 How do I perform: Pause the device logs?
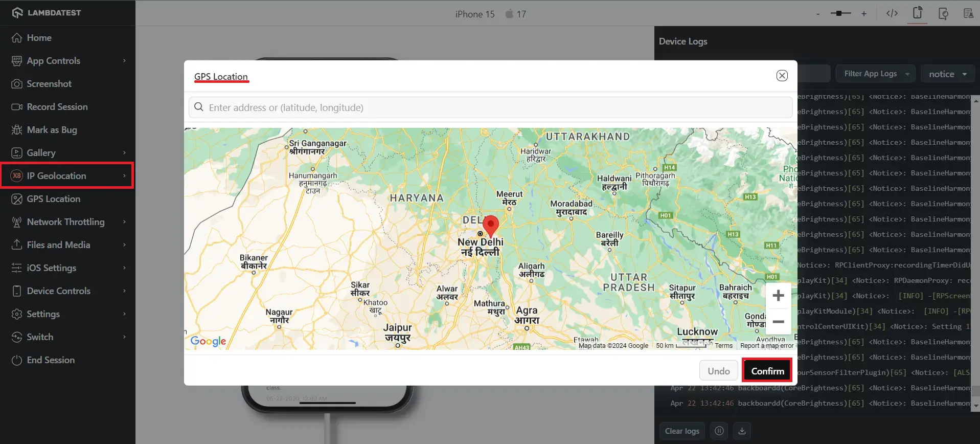(719, 431)
